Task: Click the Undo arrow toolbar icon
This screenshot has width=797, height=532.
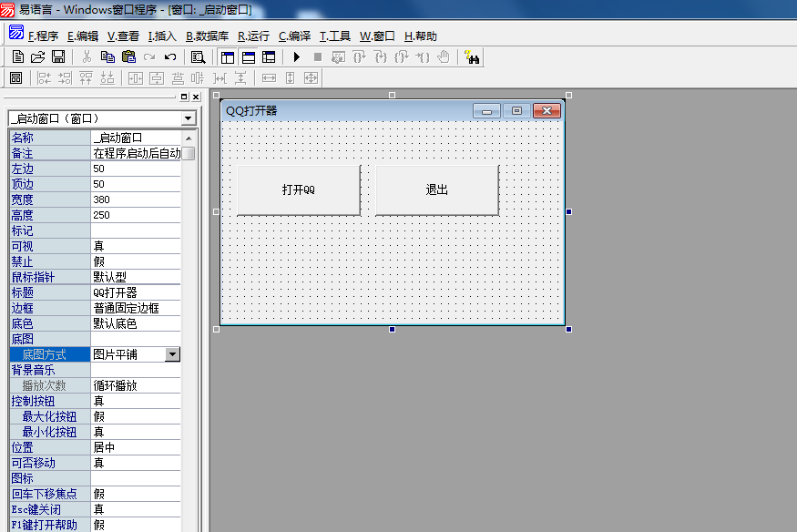Action: pos(170,57)
